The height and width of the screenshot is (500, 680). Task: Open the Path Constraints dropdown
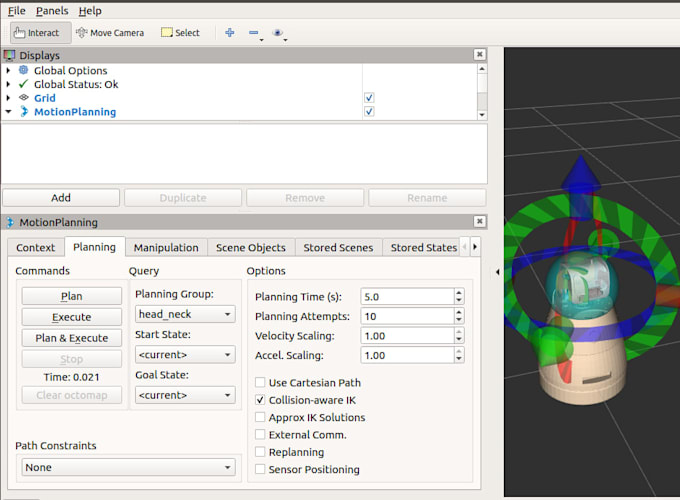click(x=128, y=467)
